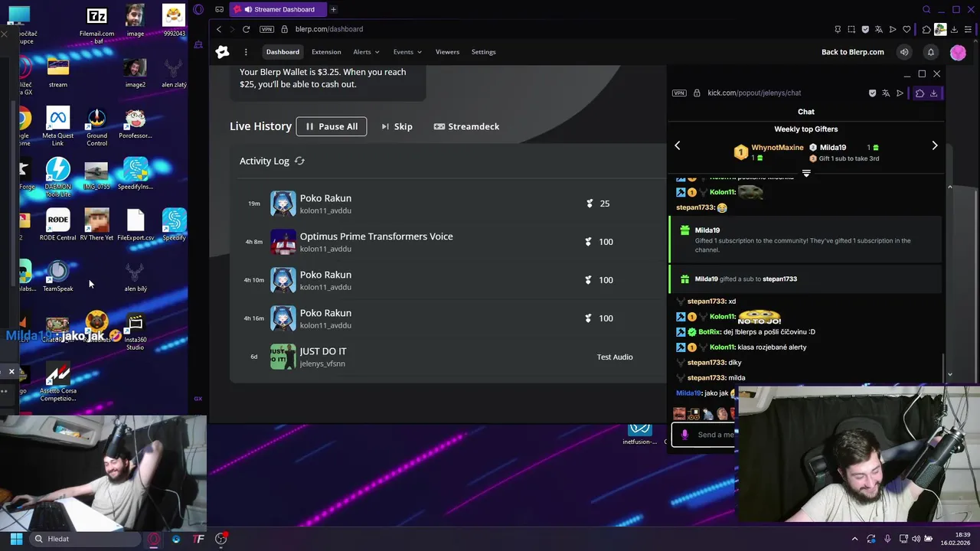980x551 pixels.
Task: Click the download icon in Kick chat window
Action: pyautogui.click(x=933, y=93)
